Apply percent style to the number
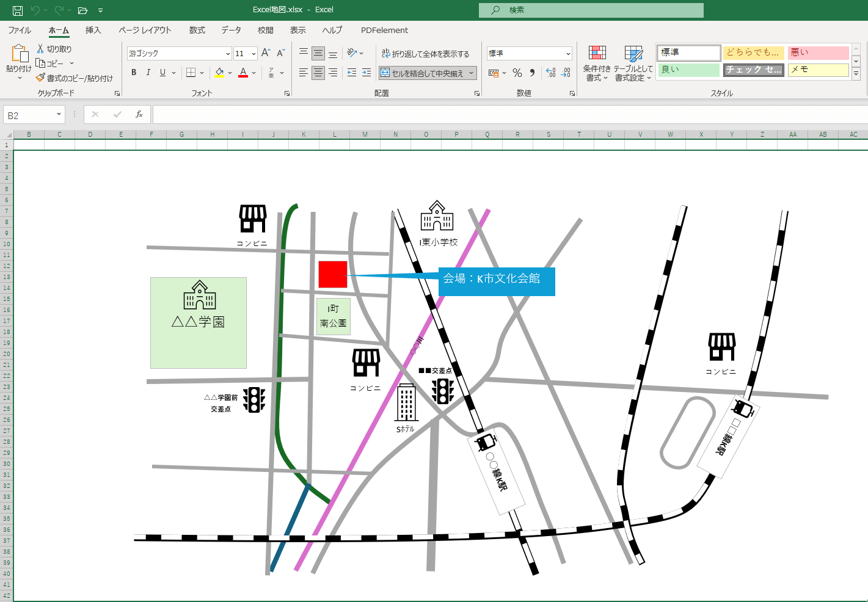Image resolution: width=868 pixels, height=602 pixels. [516, 73]
